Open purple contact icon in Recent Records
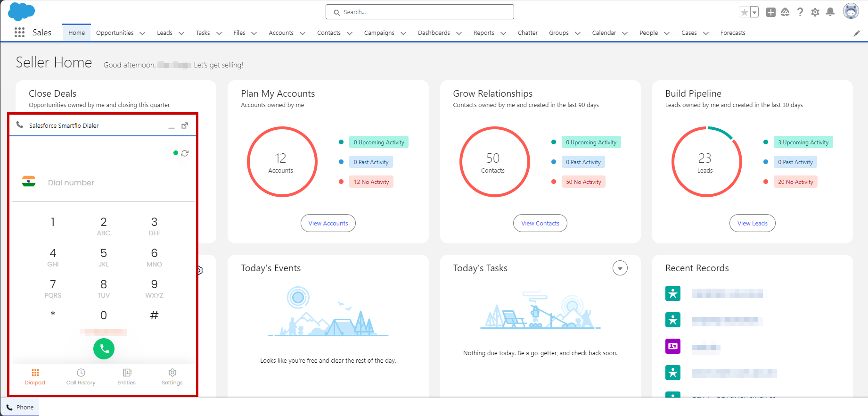The height and width of the screenshot is (416, 868). point(673,346)
